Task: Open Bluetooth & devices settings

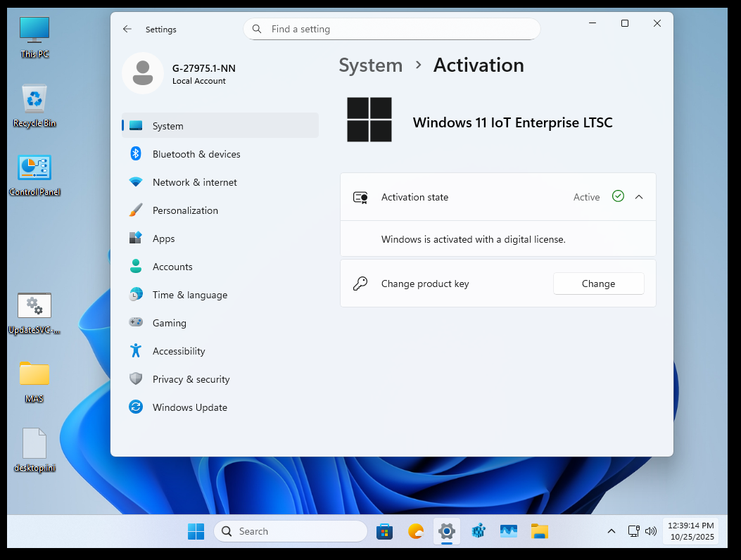Action: (220, 154)
